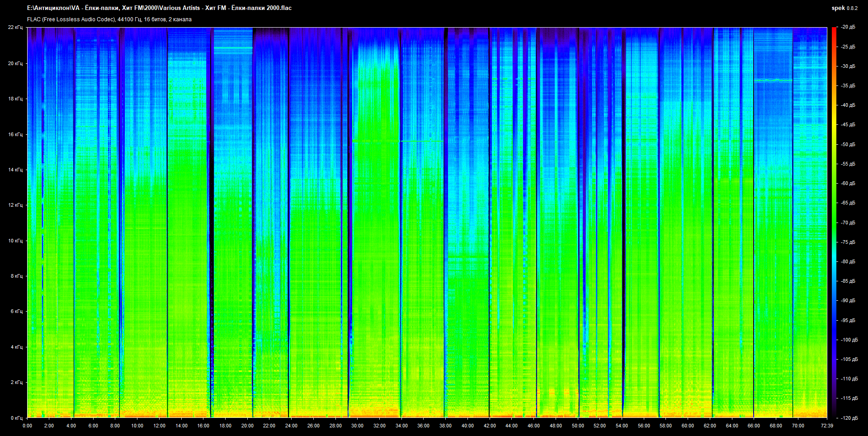The image size is (868, 436).
Task: Click the 10 кГц frequency axis label
Action: pyautogui.click(x=15, y=241)
